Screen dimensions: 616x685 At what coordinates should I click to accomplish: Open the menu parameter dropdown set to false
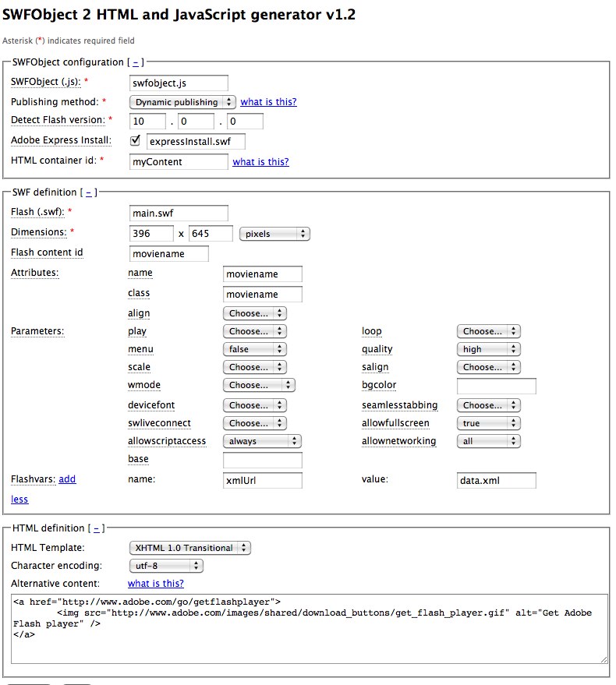[x=255, y=349]
